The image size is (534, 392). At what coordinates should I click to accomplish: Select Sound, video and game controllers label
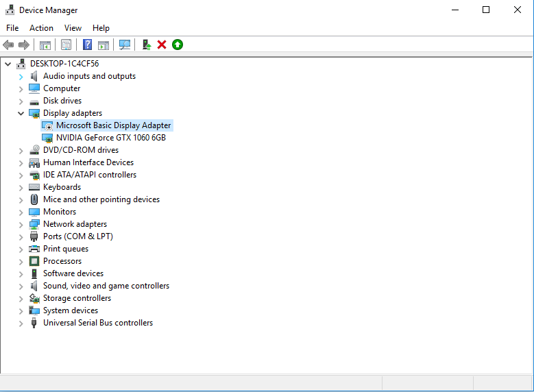coord(106,286)
